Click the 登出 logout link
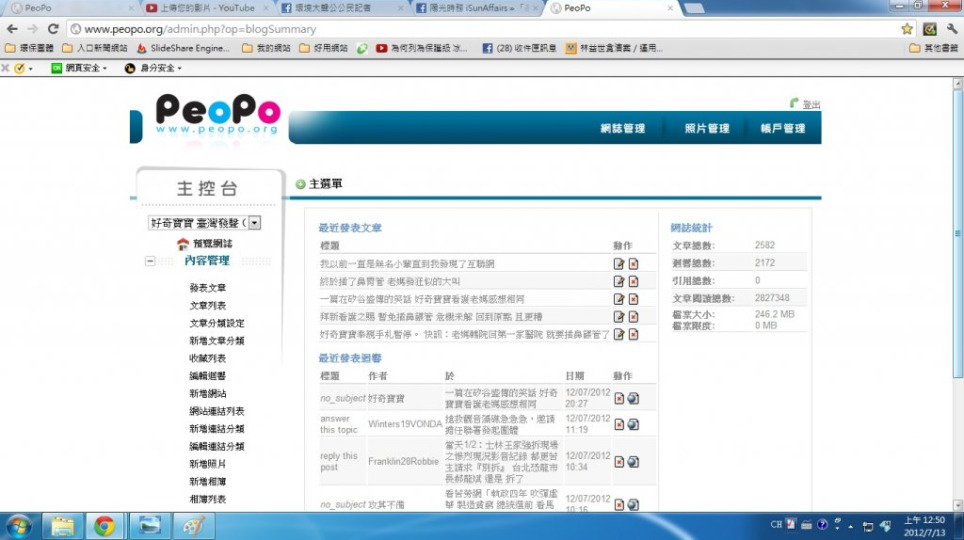The image size is (964, 540). [x=810, y=104]
